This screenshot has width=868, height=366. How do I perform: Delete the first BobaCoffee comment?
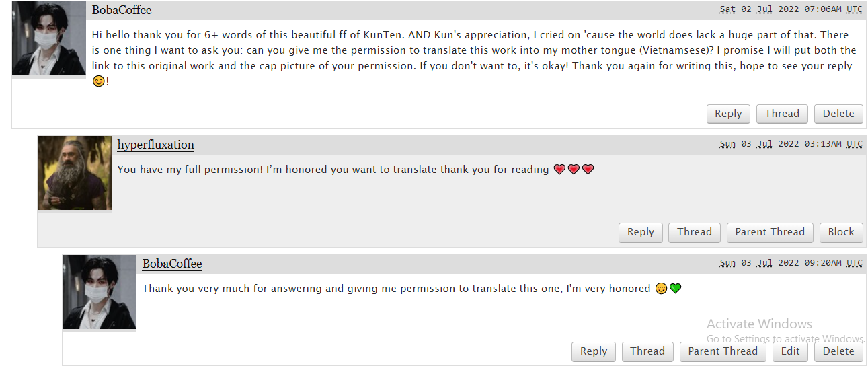click(838, 114)
